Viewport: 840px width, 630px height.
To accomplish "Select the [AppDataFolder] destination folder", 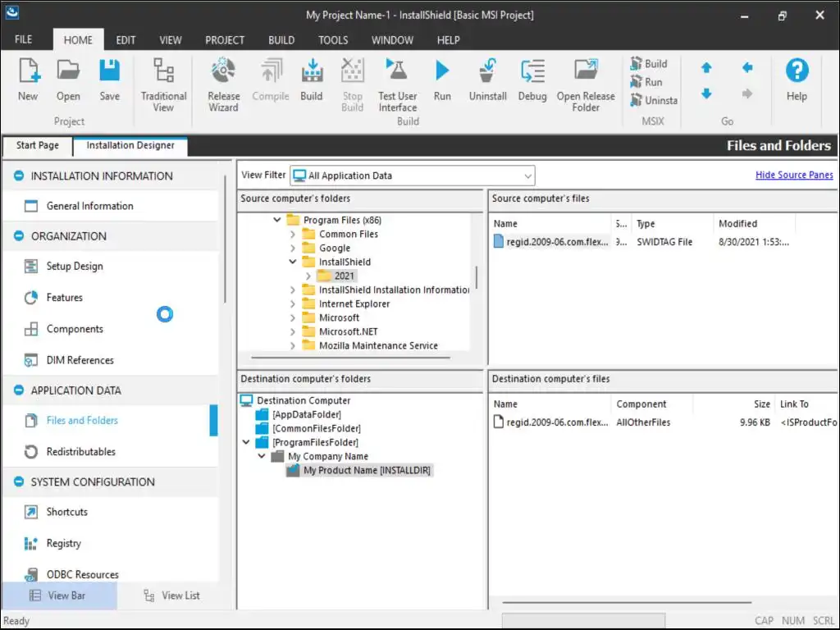I will pos(307,414).
